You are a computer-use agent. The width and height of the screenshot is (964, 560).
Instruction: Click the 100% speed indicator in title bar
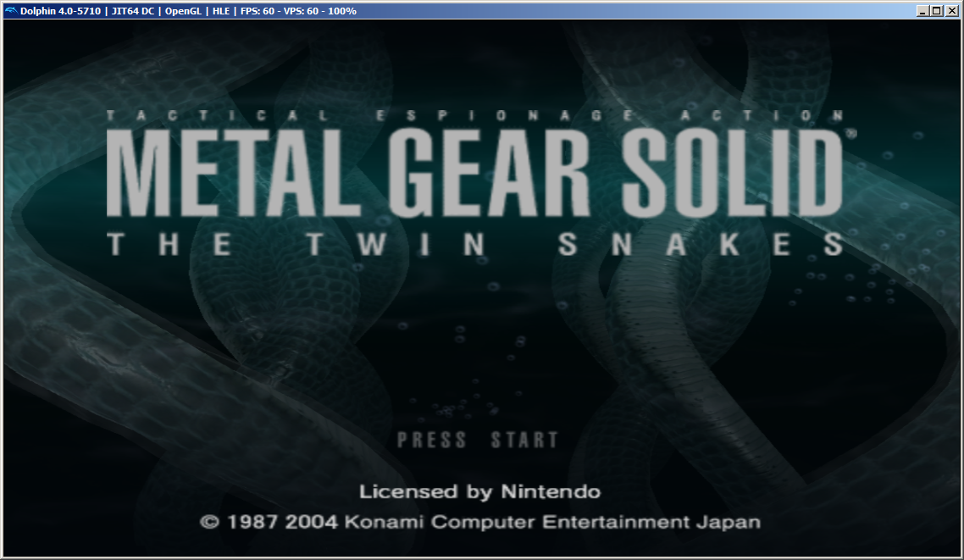[343, 11]
